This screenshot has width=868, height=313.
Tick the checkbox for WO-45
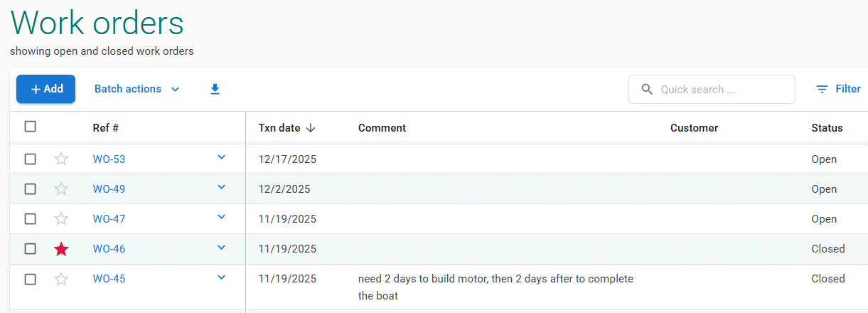click(x=30, y=279)
